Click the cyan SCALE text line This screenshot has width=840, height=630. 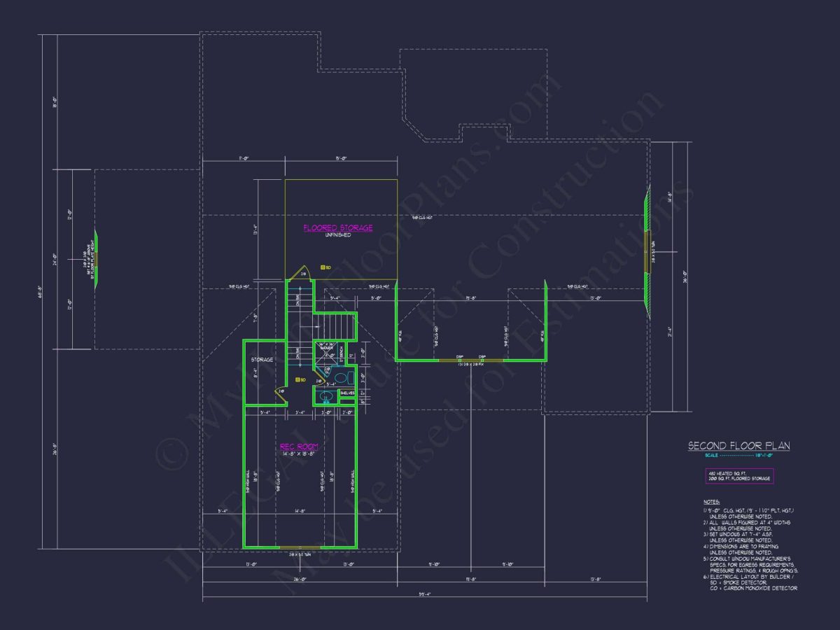[x=738, y=456]
